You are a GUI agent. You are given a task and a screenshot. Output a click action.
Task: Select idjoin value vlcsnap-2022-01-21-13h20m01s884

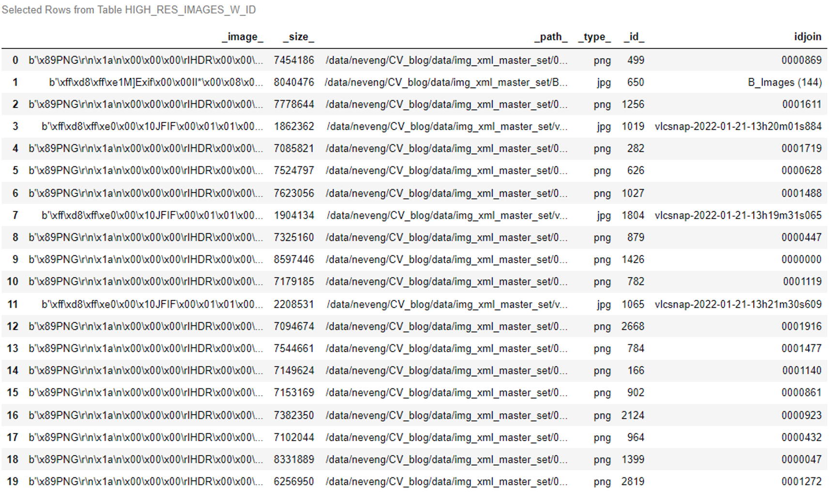[738, 126]
